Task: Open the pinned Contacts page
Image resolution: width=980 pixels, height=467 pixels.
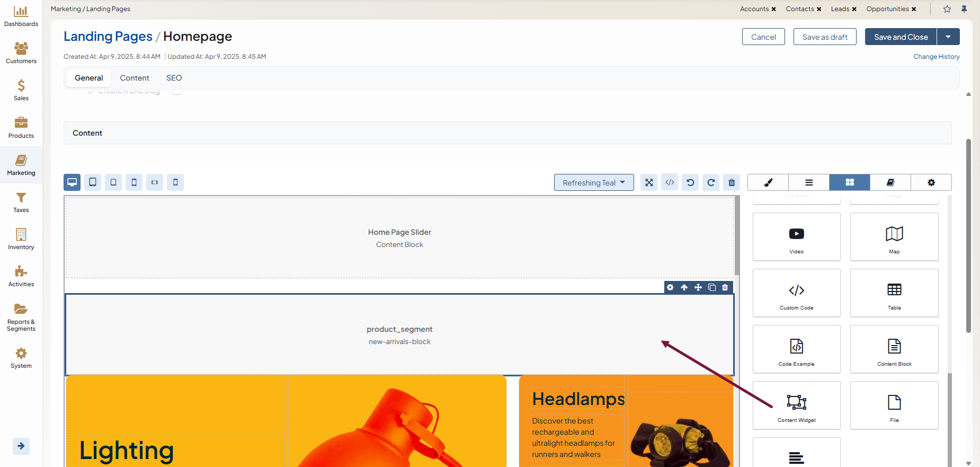Action: pos(800,9)
